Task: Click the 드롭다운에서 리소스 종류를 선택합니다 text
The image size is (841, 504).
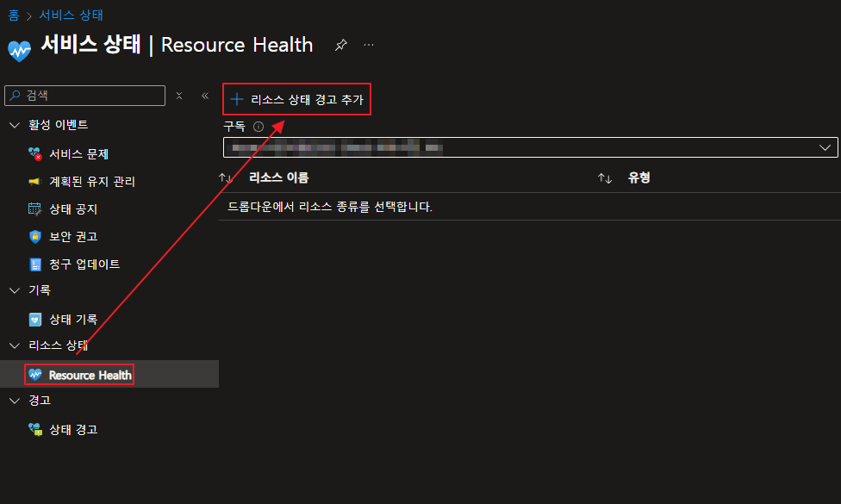Action: click(330, 207)
